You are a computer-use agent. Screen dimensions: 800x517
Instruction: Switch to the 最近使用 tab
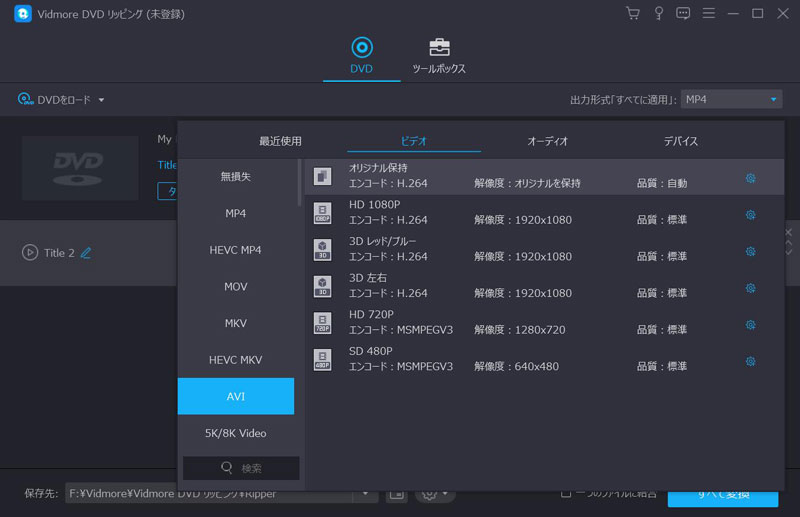click(x=280, y=141)
